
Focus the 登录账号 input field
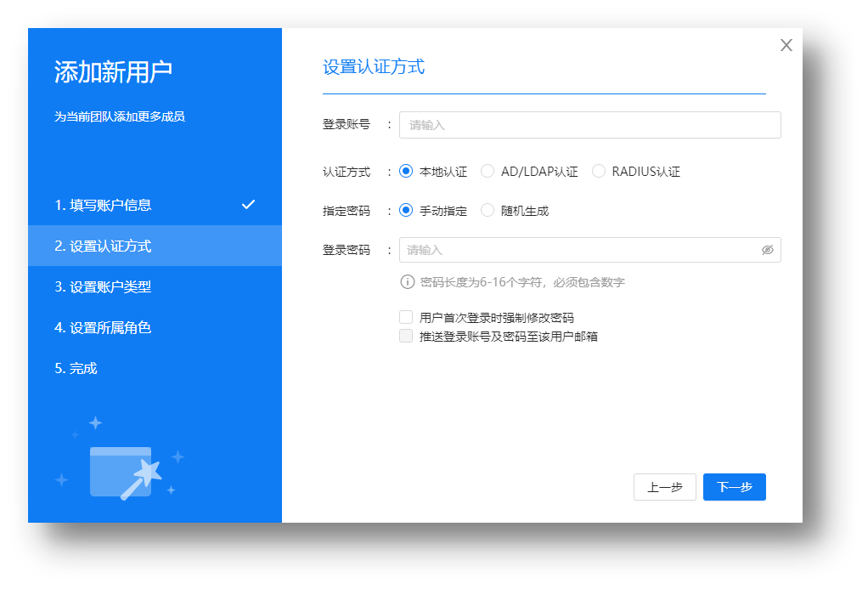(x=589, y=125)
